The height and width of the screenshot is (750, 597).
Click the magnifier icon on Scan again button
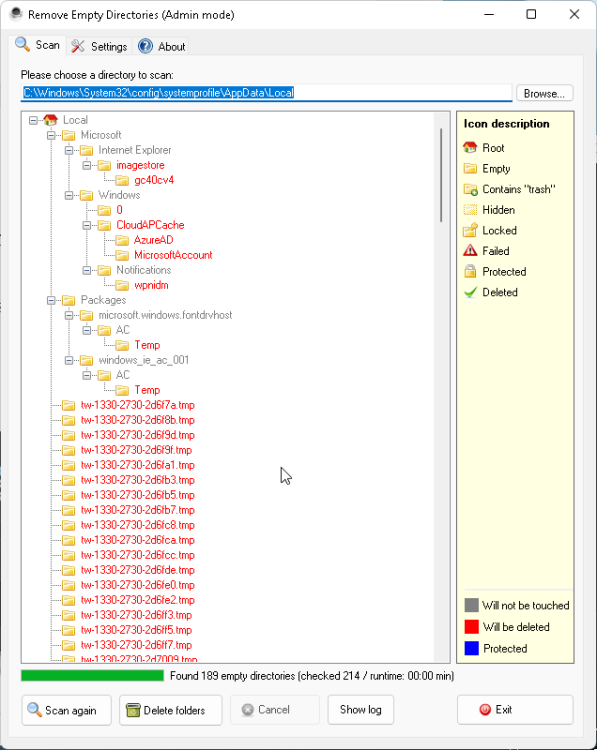[34, 709]
